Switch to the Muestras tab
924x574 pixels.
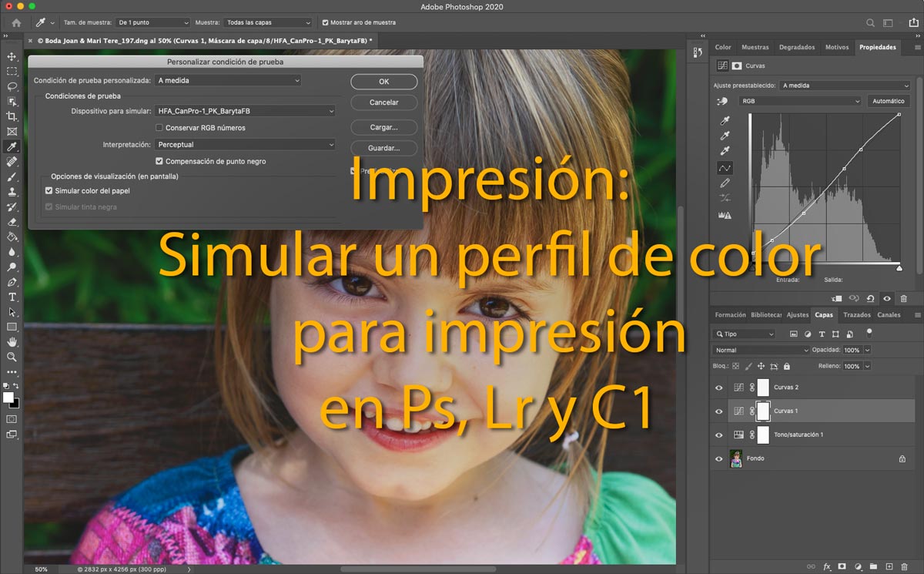(755, 47)
